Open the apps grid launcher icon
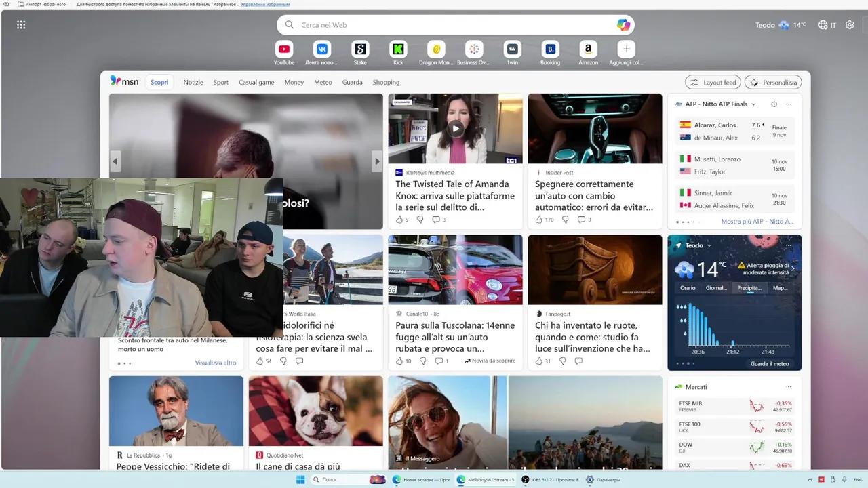Screen dimensions: 868x488 coord(21,25)
